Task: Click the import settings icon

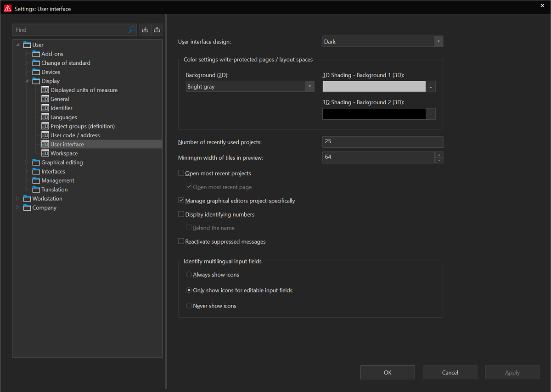Action: 145,30
